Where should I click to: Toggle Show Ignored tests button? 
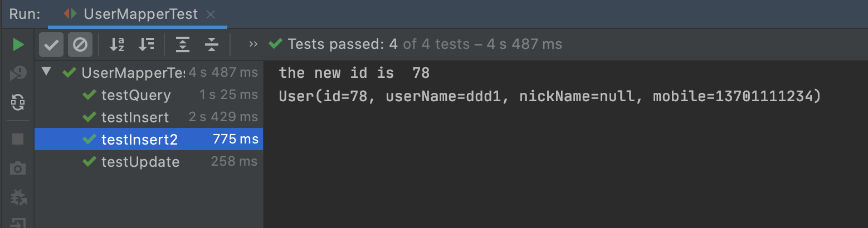pyautogui.click(x=80, y=44)
